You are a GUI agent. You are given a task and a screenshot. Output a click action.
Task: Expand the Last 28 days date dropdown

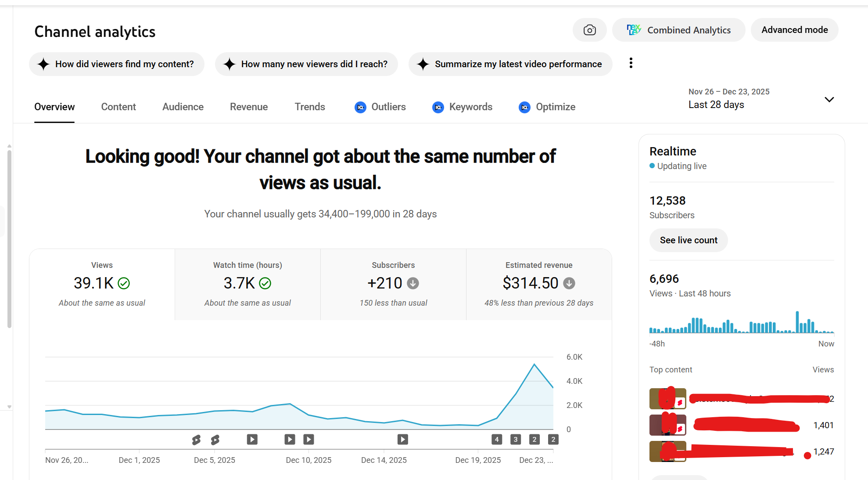coord(829,99)
